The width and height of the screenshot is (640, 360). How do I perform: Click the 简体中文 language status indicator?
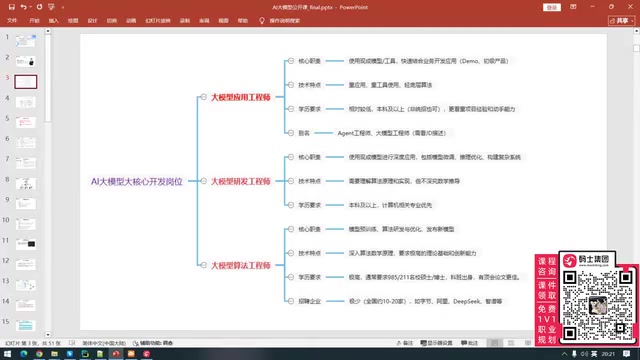104,343
